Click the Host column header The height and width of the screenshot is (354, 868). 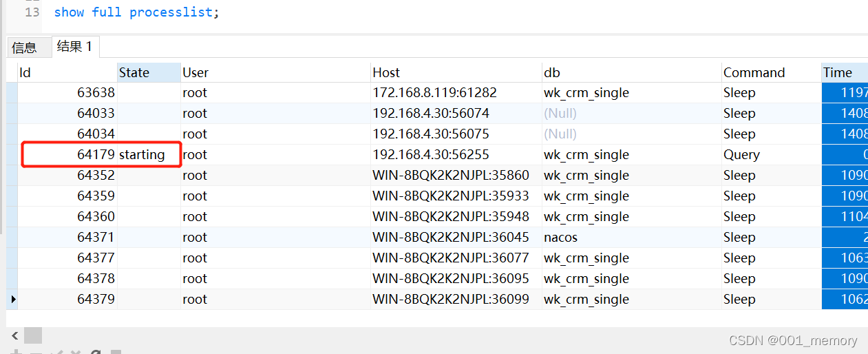456,72
